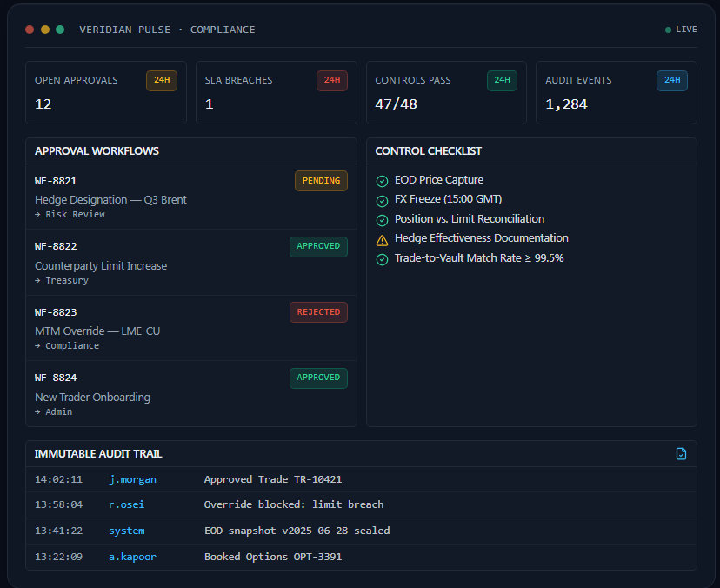Screen dimensions: 720x588
Task: Click Hedge Effectiveness Documentation label
Action: 481,238
